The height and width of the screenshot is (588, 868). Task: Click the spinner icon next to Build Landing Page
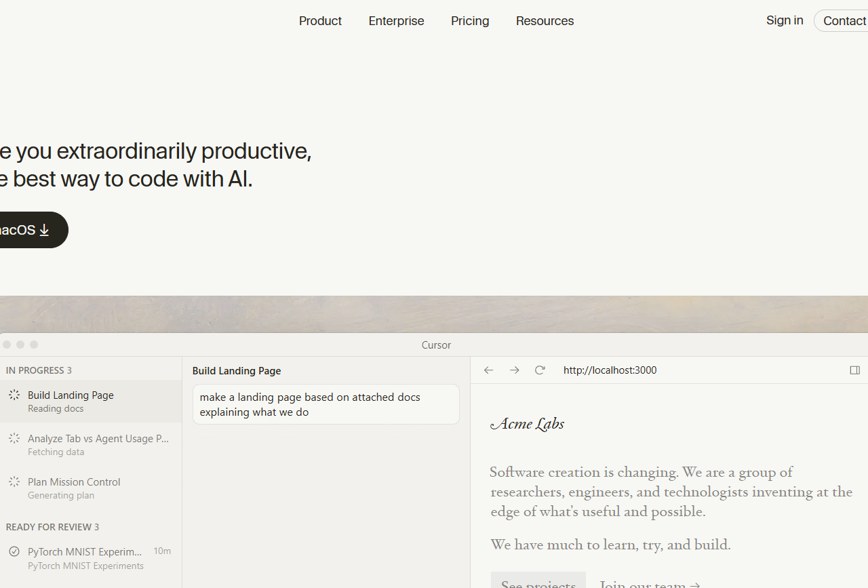(x=14, y=395)
